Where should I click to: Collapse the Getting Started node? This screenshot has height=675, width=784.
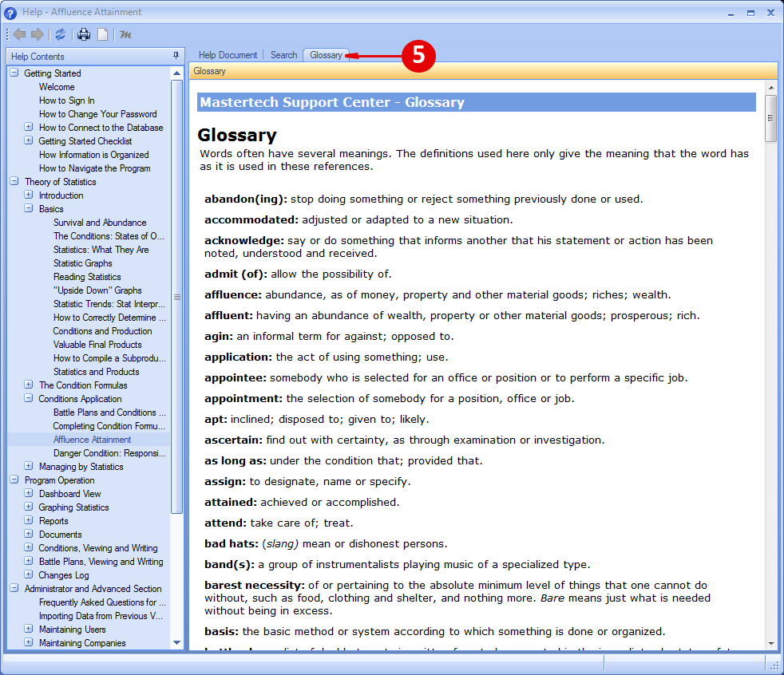(x=14, y=73)
